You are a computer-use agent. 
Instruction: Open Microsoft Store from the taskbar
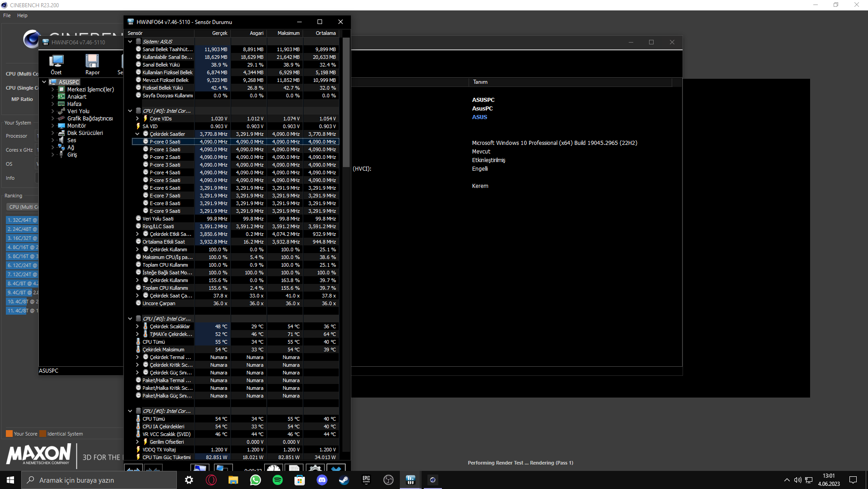[300, 480]
